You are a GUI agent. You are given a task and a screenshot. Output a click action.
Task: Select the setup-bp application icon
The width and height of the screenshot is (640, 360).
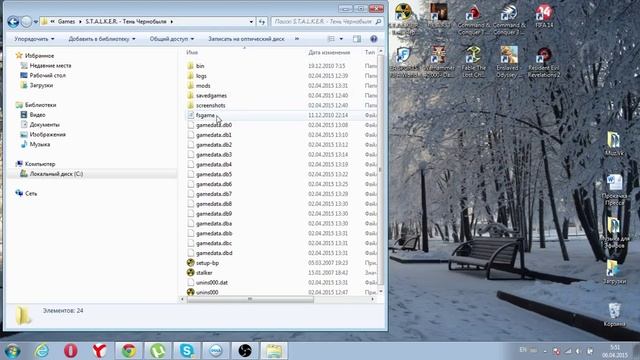tap(191, 263)
